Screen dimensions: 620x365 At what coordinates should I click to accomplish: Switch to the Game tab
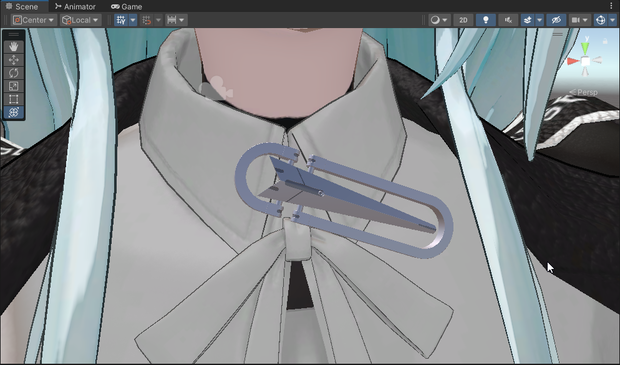tap(127, 6)
